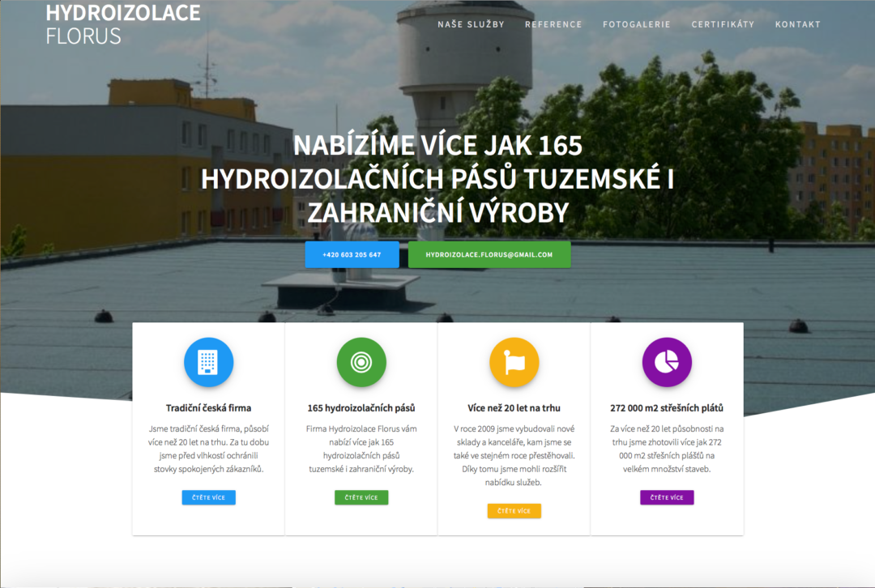Click the hero headline Nabízíme více jak 165
Image resolution: width=875 pixels, height=588 pixels.
click(437, 178)
